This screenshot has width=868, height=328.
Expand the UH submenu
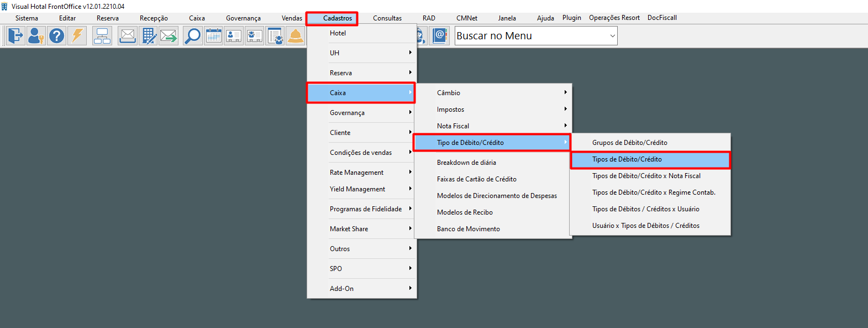coord(362,53)
